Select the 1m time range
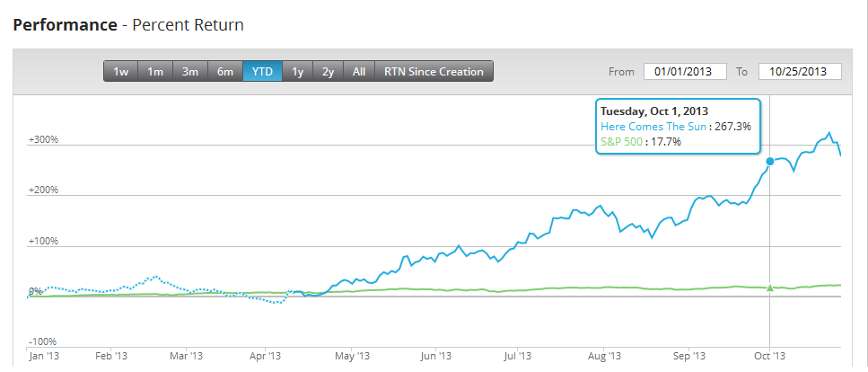Viewport: 868px width, 372px height. coord(155,72)
